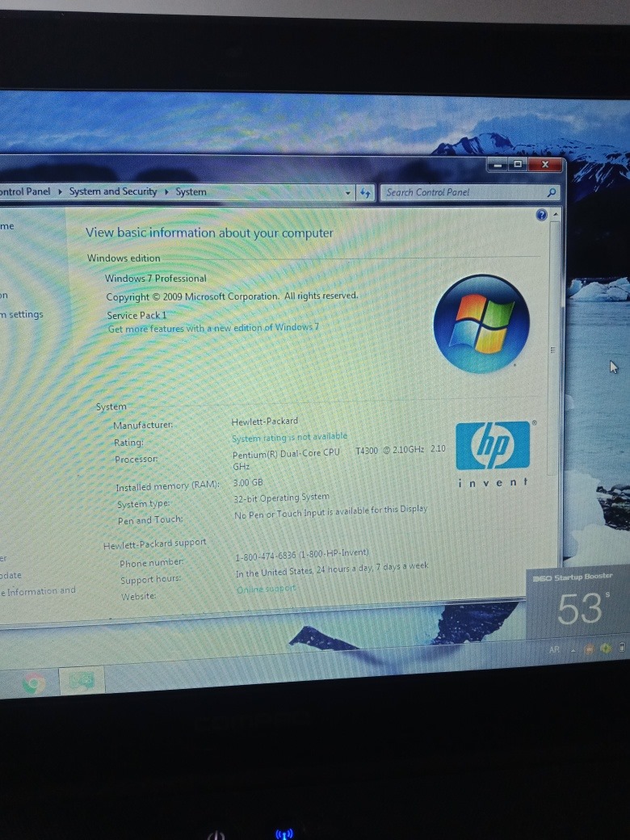Click the Pen and Touch: label
This screenshot has width=630, height=840.
(150, 520)
